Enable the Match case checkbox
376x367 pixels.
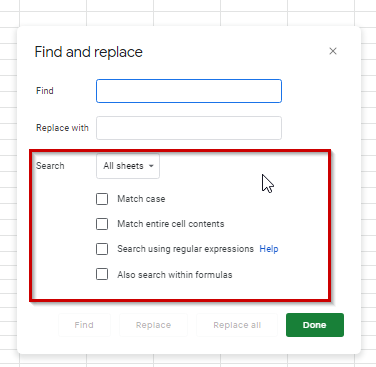[x=102, y=199]
